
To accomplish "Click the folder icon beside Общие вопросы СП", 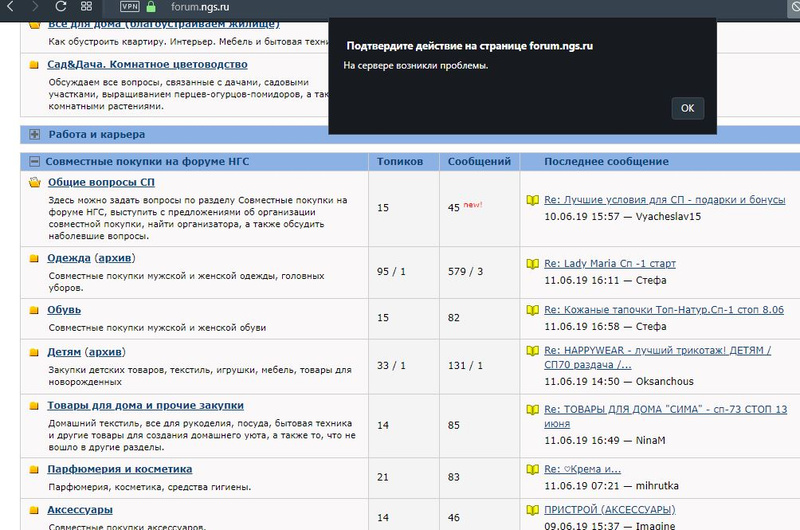I will tap(35, 183).
